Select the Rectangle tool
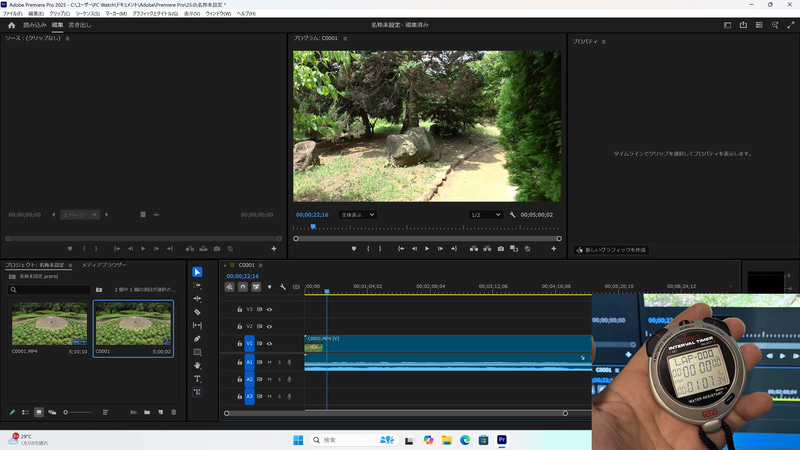 click(197, 352)
